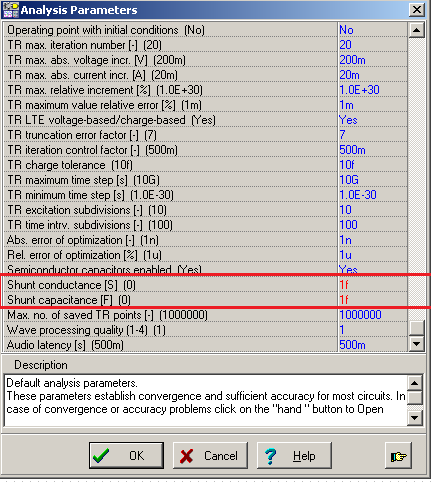431x491 pixels.
Task: Select Max. no. of saved TR points value
Action: pos(360,315)
